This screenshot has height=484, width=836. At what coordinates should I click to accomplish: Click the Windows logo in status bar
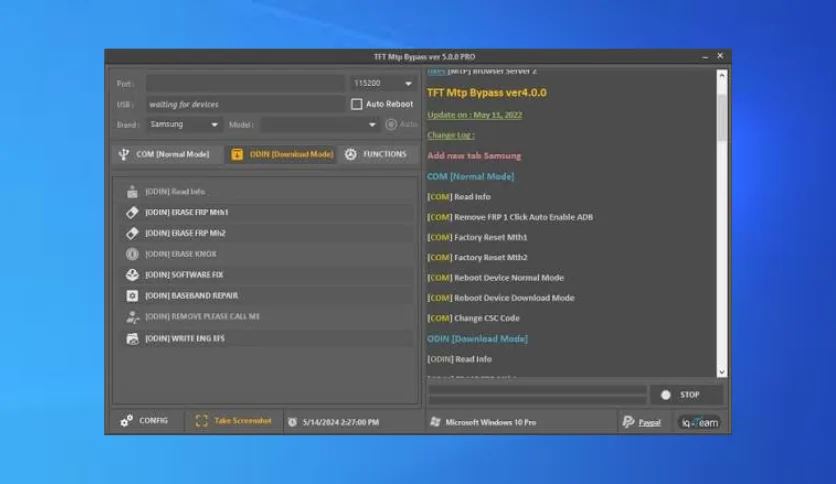click(x=435, y=422)
